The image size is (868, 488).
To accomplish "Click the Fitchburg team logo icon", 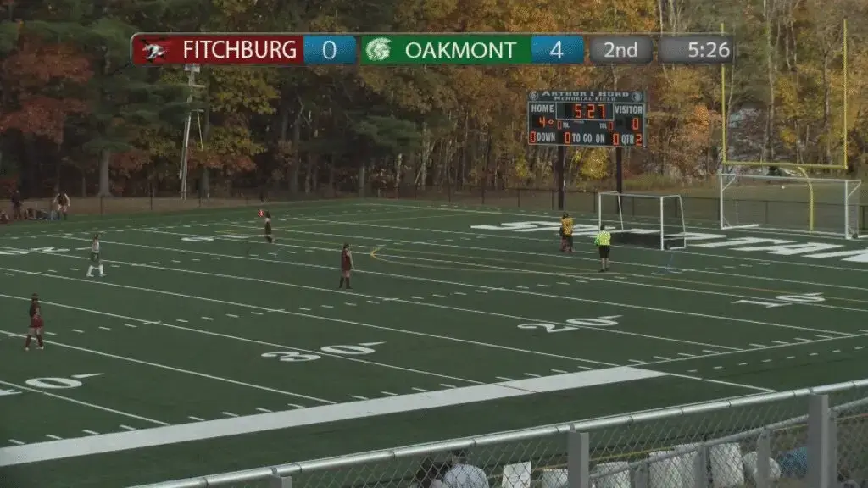I will tap(153, 50).
